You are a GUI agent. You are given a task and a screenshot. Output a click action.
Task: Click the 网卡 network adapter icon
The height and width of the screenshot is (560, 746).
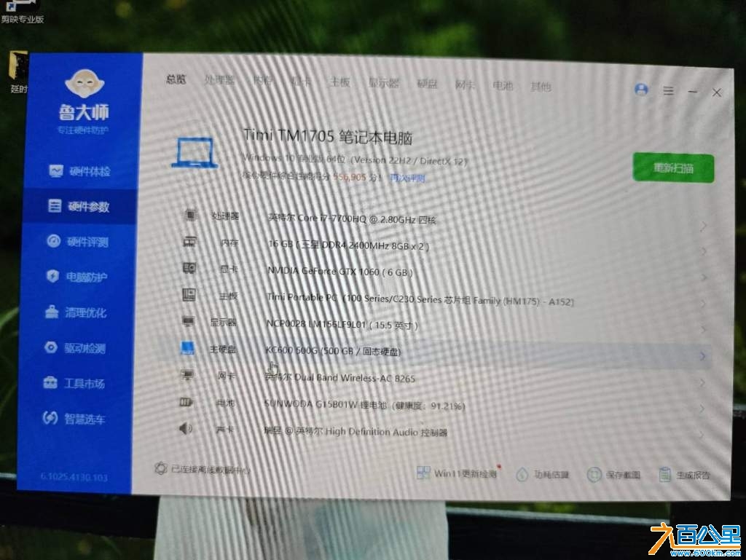click(187, 376)
